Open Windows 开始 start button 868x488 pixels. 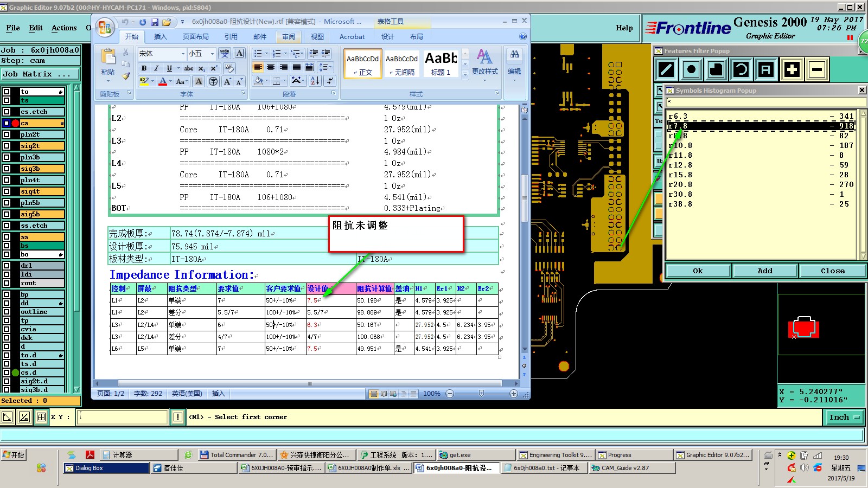14,454
